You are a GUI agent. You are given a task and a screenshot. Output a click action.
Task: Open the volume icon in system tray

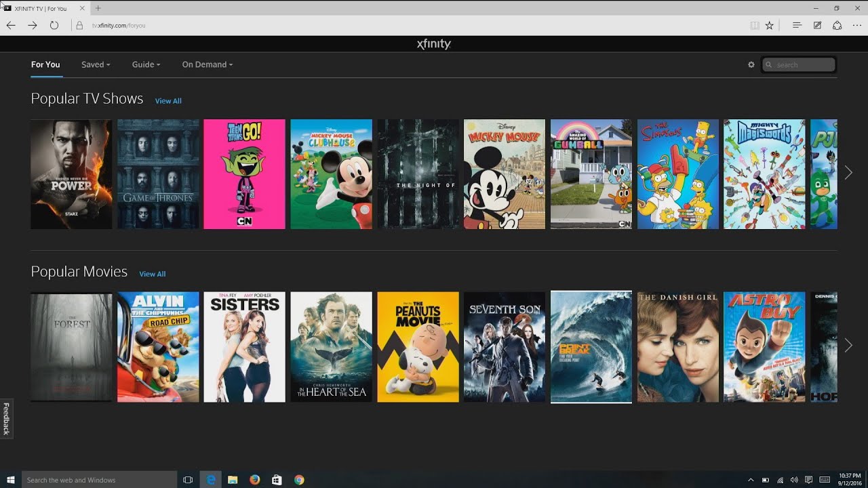(x=794, y=480)
